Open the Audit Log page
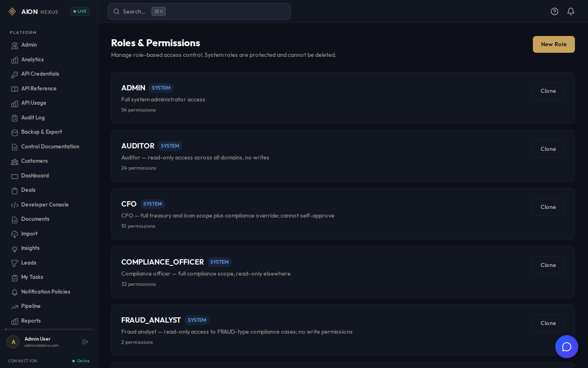 [x=49, y=118]
